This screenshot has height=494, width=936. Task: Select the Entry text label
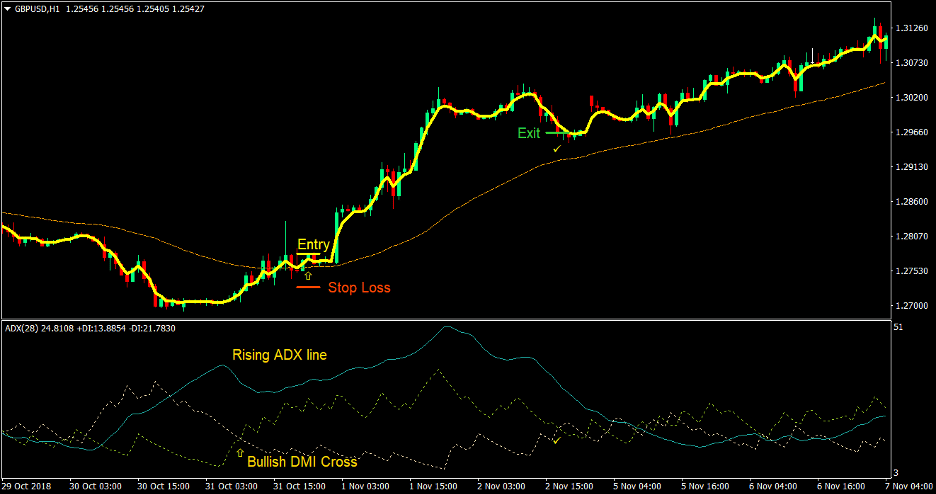313,245
